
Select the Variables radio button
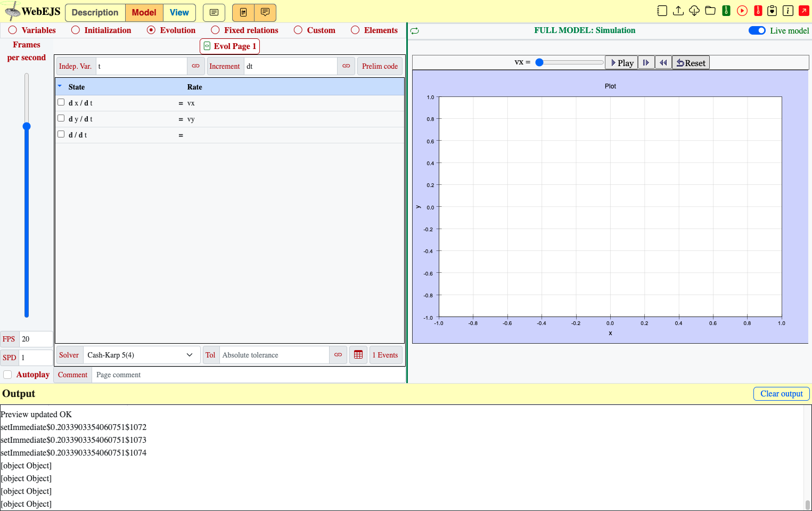pos(13,30)
